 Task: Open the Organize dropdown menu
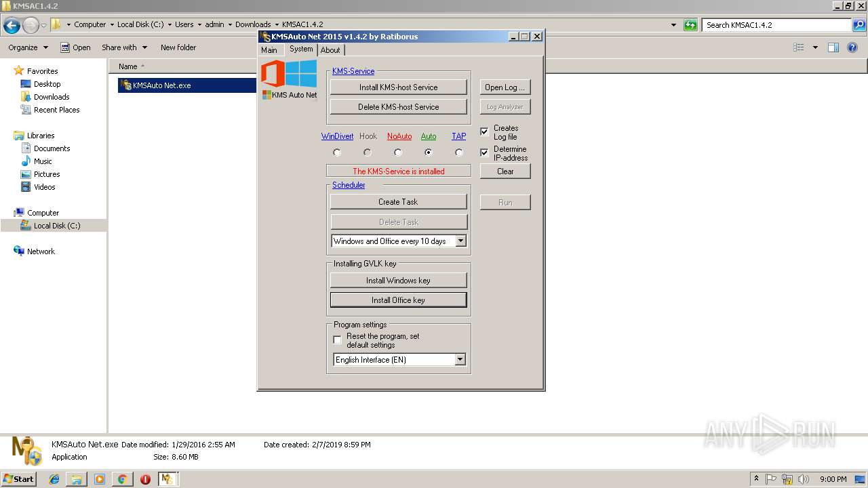[x=28, y=47]
